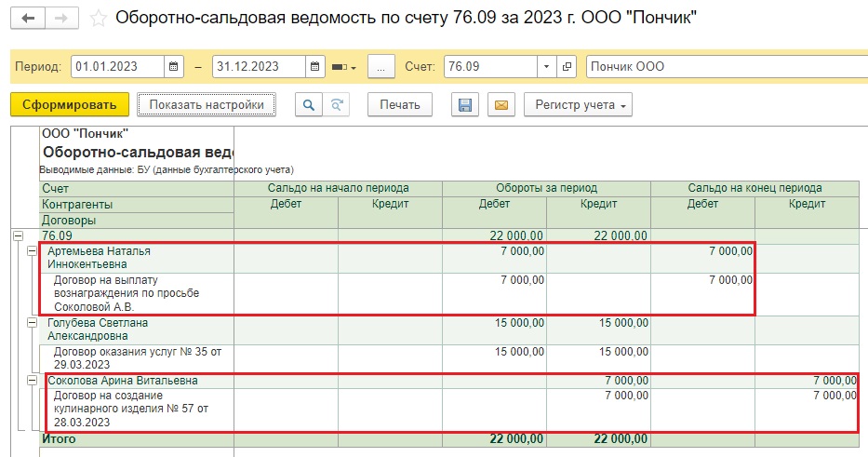Click the 76.09 account row cell
This screenshot has width=868, height=457.
137,236
